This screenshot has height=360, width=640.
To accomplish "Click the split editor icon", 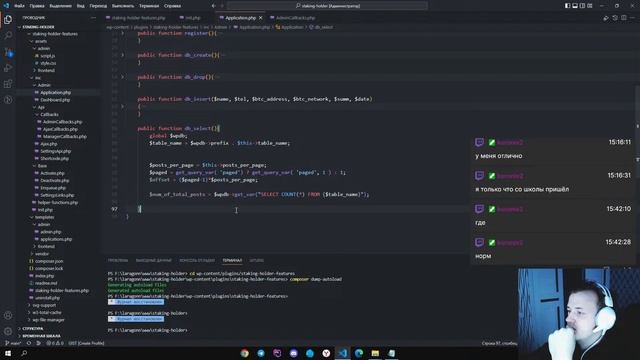I will tap(624, 18).
